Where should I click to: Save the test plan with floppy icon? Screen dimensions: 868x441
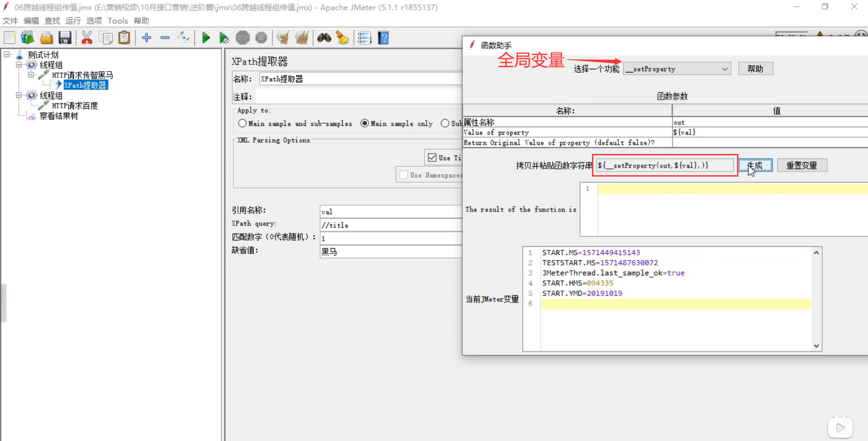pyautogui.click(x=65, y=38)
